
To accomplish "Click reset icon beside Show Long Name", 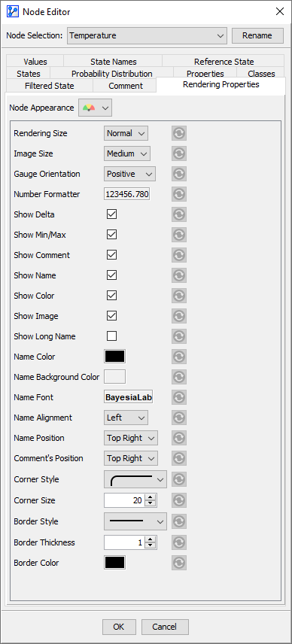I will [179, 336].
